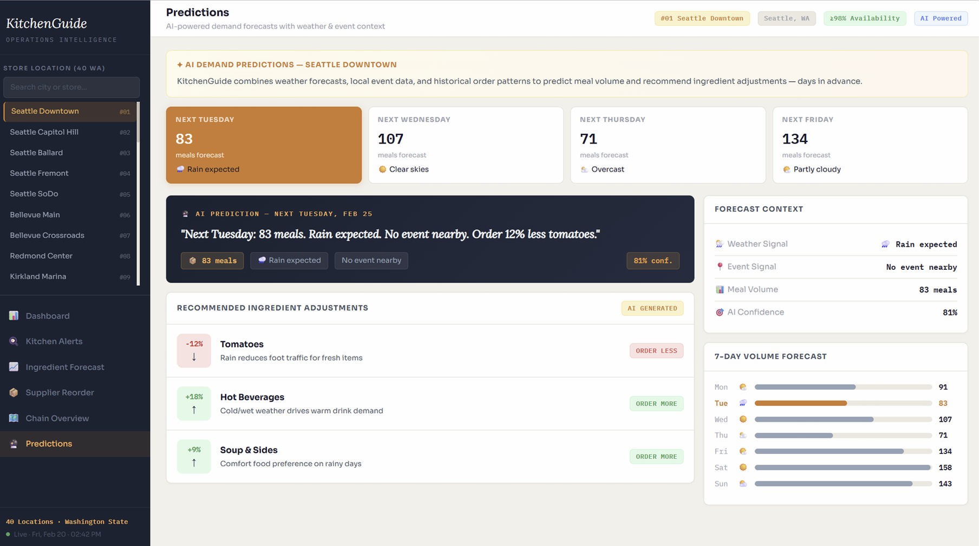
Task: Select the Next Wednesday forecast card
Action: (x=466, y=145)
